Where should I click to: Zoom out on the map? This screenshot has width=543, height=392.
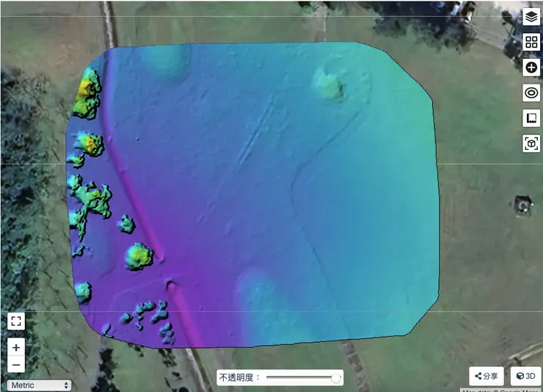16,364
